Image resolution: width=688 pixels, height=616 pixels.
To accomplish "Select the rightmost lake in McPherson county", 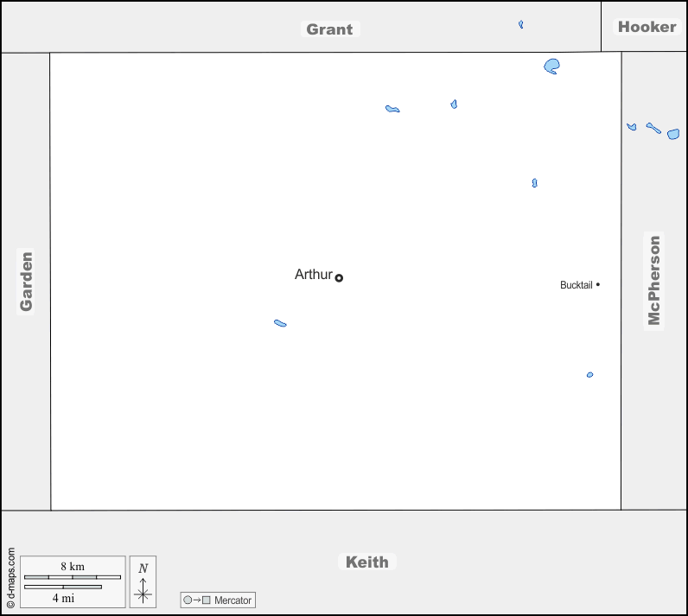I will pos(673,134).
